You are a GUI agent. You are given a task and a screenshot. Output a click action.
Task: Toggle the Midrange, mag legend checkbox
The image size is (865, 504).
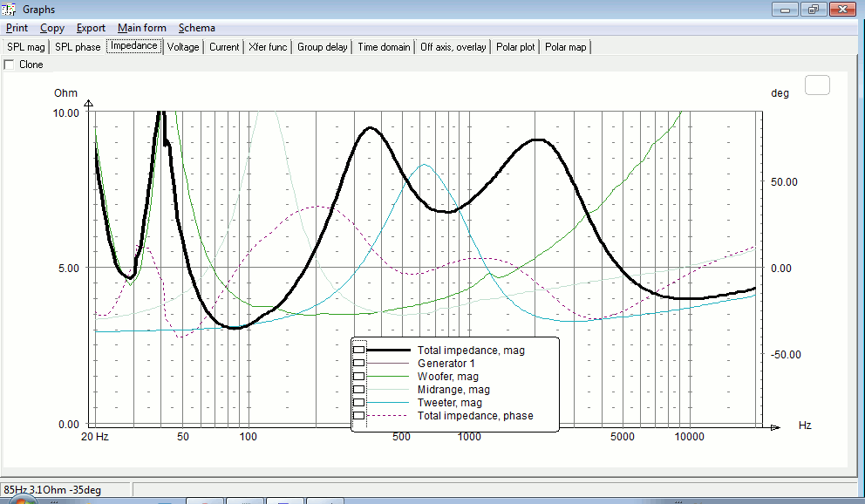point(358,389)
